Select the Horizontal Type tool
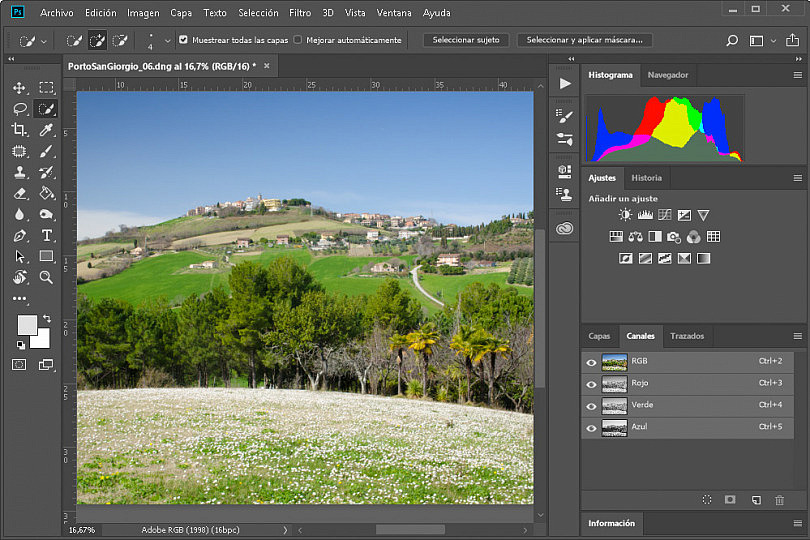 [x=46, y=236]
